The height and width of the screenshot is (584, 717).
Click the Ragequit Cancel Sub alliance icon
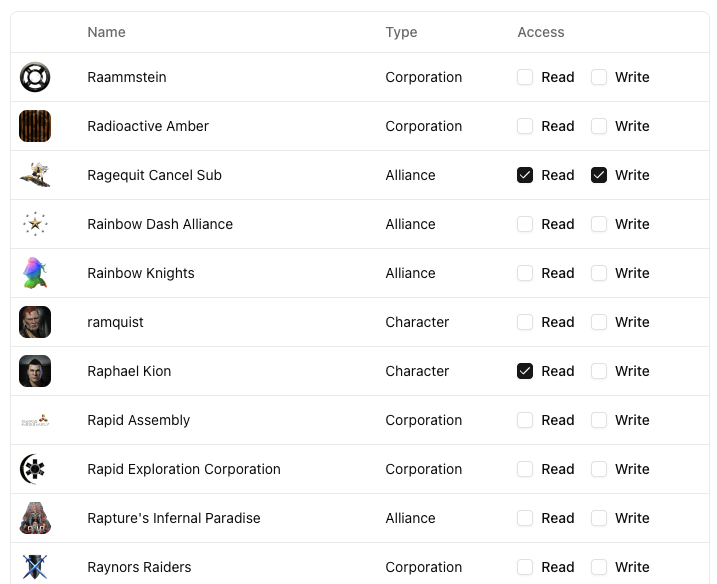point(35,175)
